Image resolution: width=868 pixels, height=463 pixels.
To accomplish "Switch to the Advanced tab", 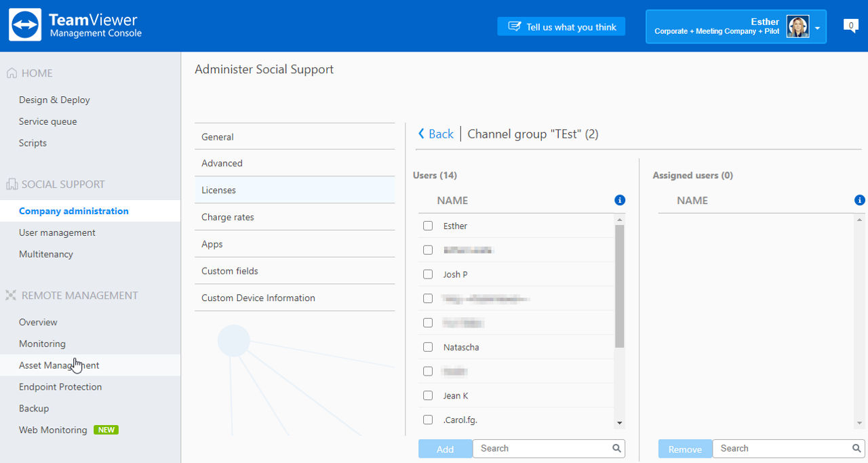I will point(294,163).
